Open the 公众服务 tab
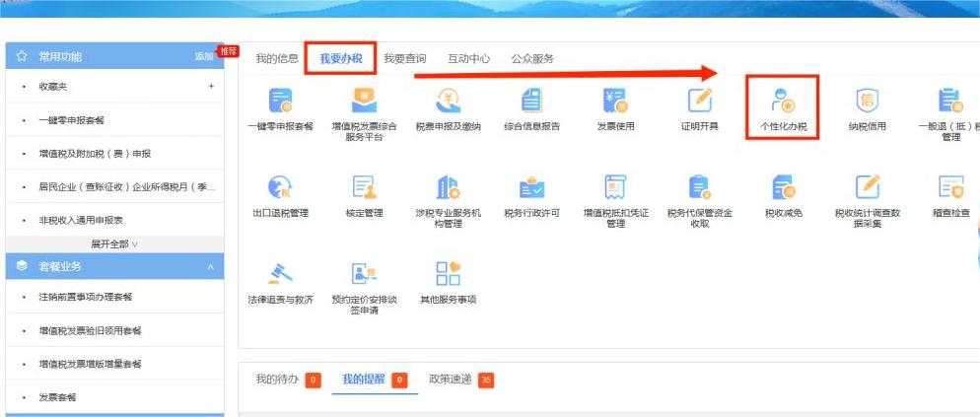 [x=532, y=59]
